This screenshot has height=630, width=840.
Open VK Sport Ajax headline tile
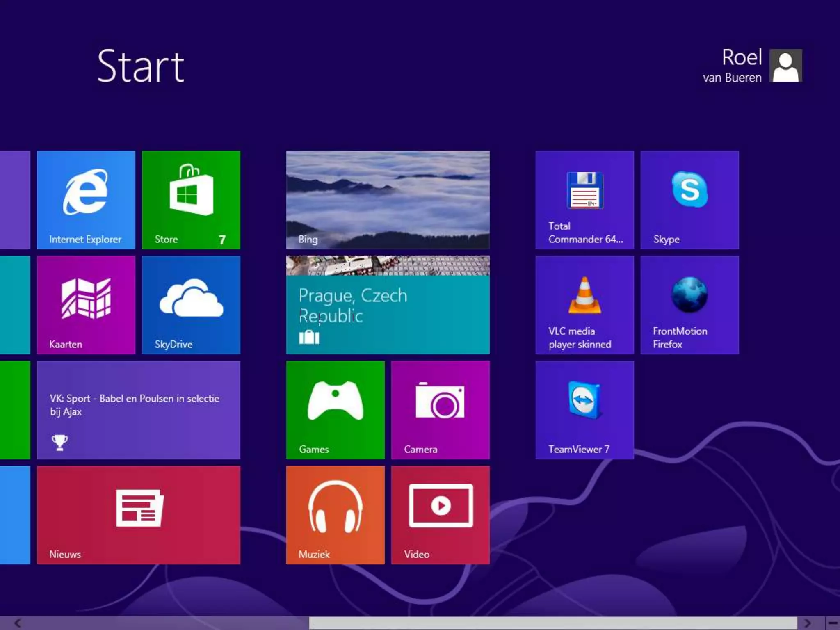pyautogui.click(x=138, y=410)
